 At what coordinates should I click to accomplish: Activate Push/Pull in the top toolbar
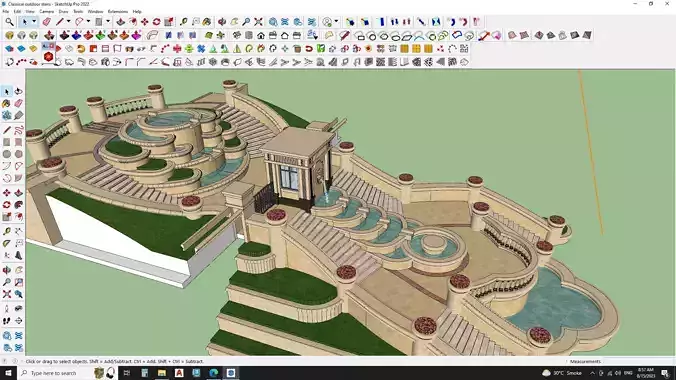click(121, 22)
